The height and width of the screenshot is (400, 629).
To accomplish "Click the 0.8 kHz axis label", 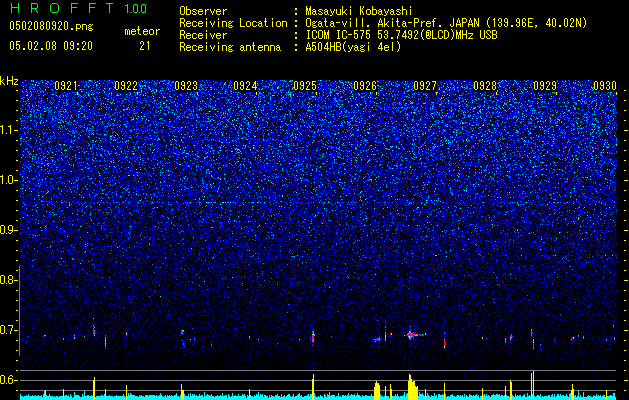I will coord(8,280).
